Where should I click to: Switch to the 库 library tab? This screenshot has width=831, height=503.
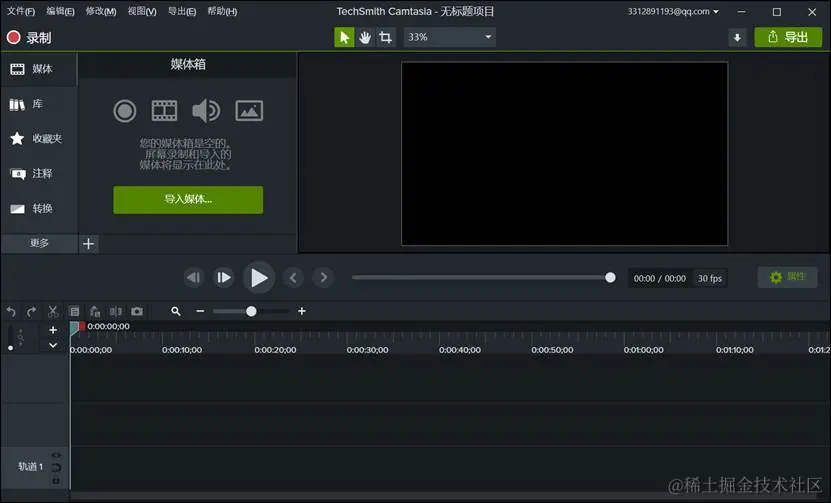(39, 104)
